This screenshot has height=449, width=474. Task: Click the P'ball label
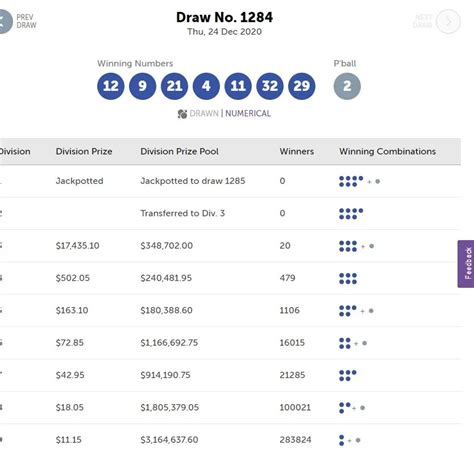(345, 63)
